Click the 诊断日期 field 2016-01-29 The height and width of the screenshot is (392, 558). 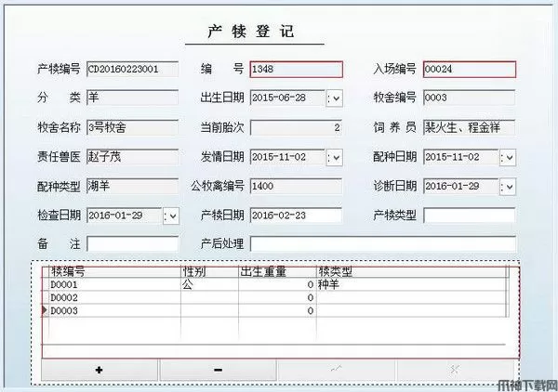pyautogui.click(x=461, y=186)
